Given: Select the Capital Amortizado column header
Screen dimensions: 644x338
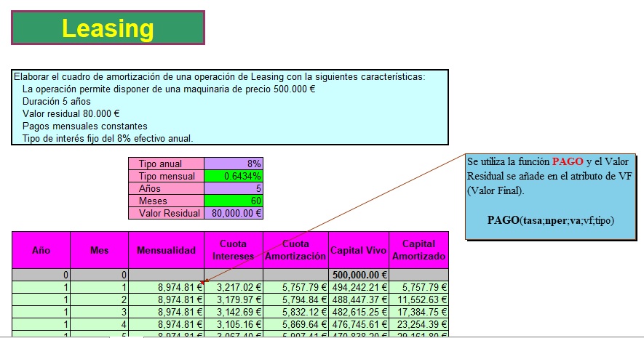Looking at the screenshot, I should 418,250.
